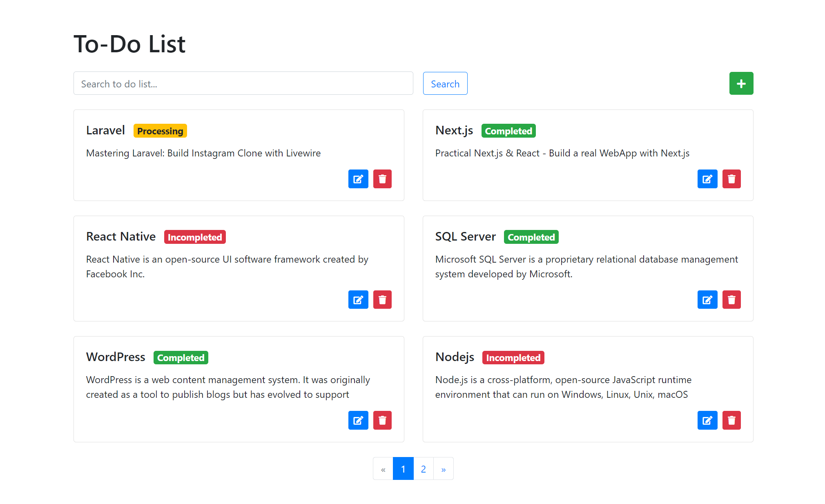
Task: Edit the React Native to-do item
Action: (358, 300)
